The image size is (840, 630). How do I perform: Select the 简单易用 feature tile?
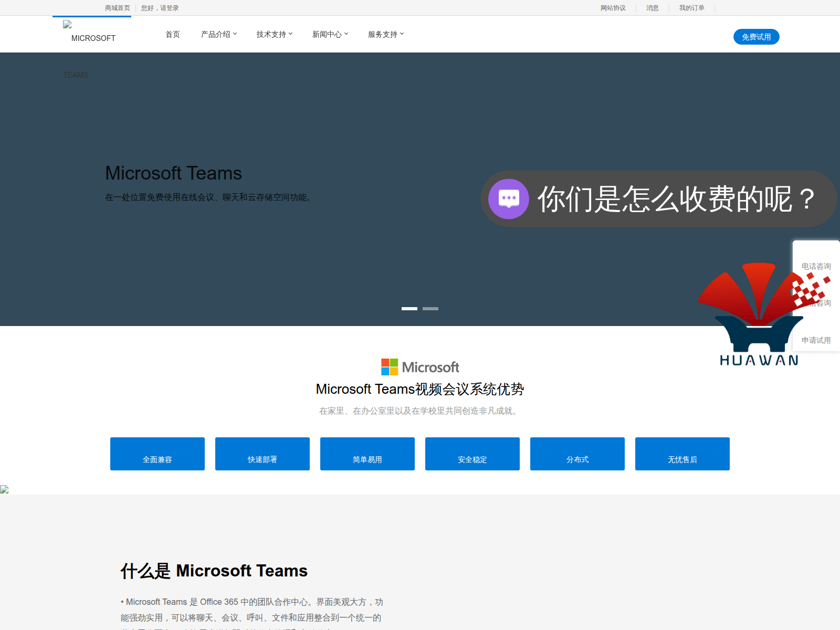click(367, 454)
